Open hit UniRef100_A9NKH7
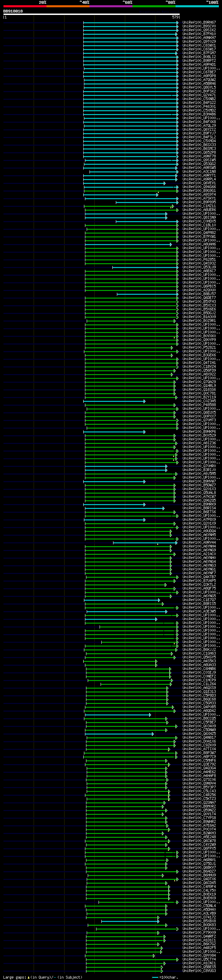Viewport: 222px width, 980px height. [x=199, y=38]
